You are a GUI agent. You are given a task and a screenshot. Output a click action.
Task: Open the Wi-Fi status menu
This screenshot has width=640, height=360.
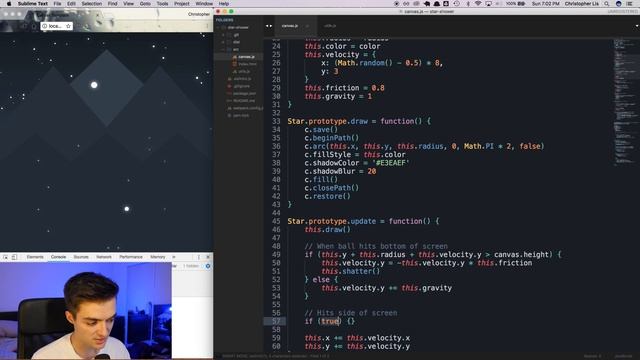478,4
